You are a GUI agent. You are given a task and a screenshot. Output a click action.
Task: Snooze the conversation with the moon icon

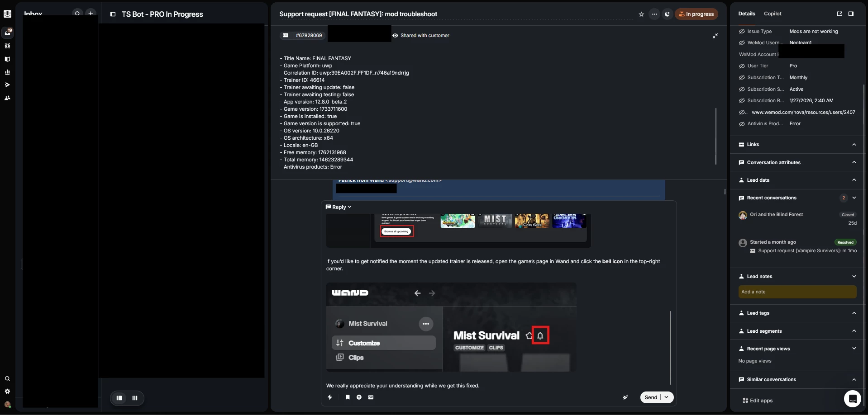coord(667,14)
